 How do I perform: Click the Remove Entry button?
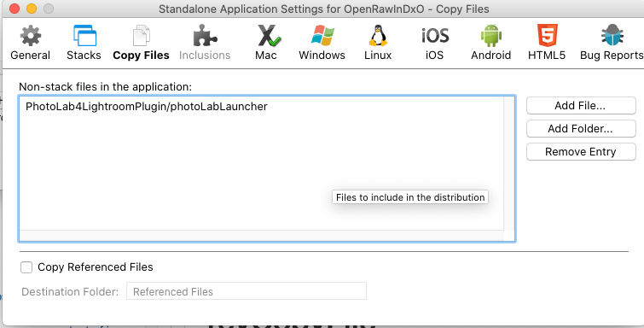(581, 152)
